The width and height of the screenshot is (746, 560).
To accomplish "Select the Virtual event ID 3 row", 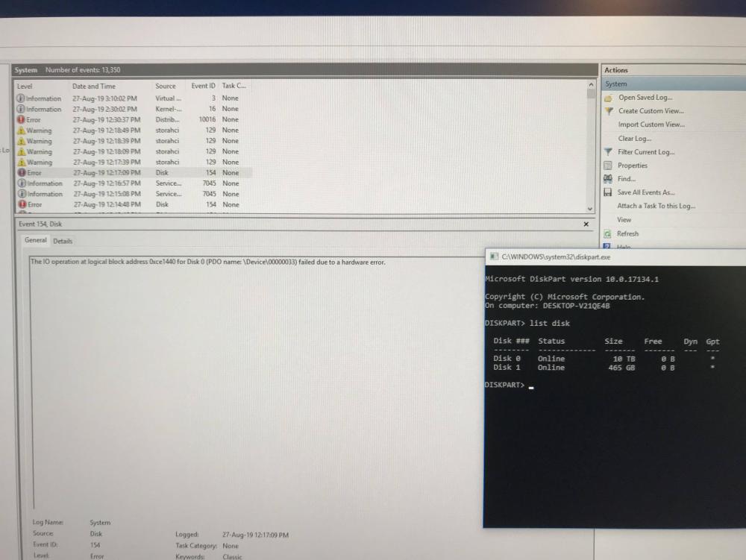I will click(x=134, y=98).
